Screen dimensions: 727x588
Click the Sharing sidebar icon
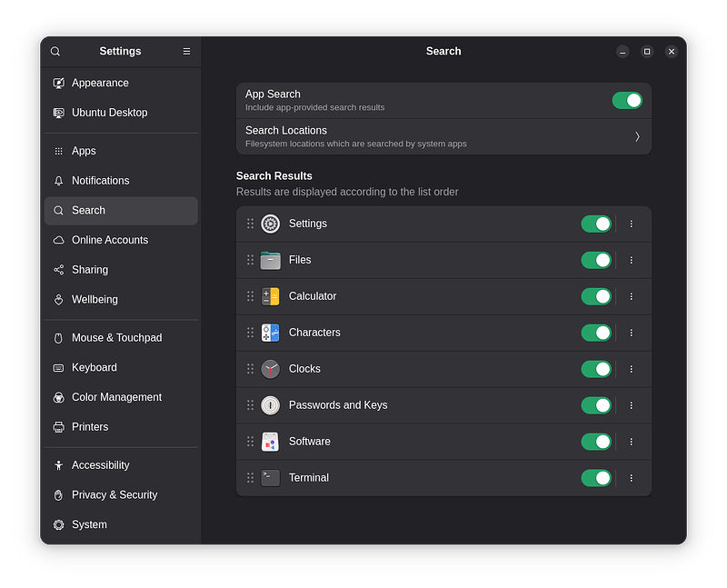pyautogui.click(x=58, y=270)
